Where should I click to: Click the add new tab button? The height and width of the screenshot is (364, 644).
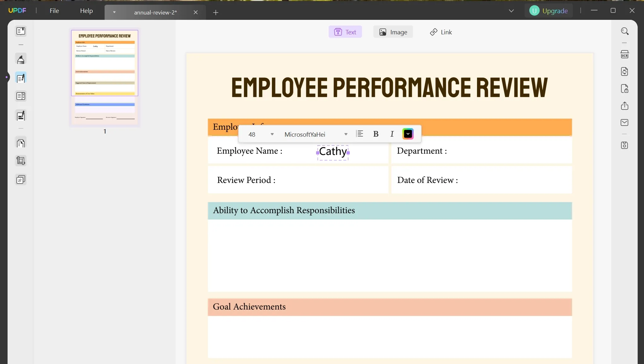click(x=216, y=12)
